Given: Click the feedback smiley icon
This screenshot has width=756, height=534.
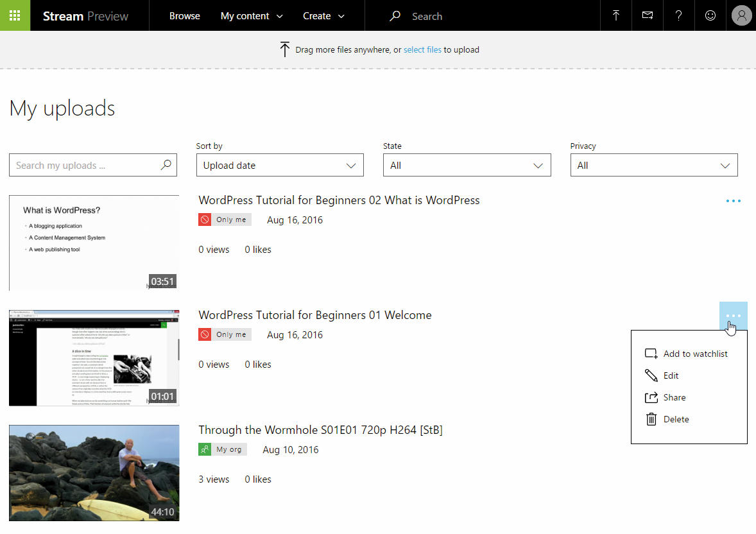Looking at the screenshot, I should [710, 15].
